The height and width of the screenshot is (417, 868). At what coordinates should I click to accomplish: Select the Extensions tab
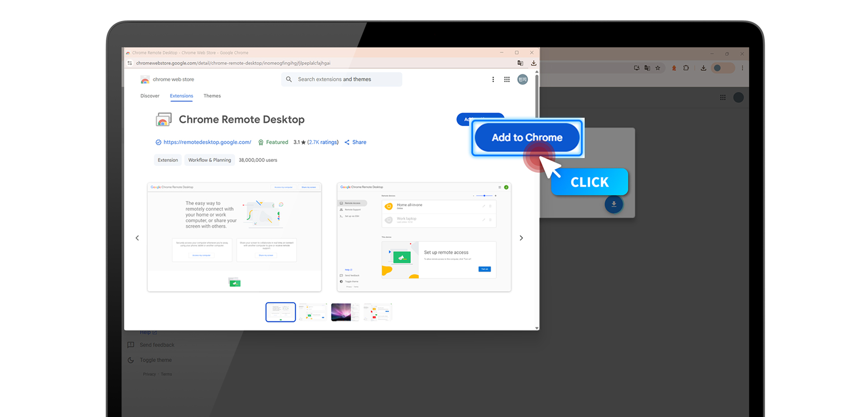tap(181, 96)
